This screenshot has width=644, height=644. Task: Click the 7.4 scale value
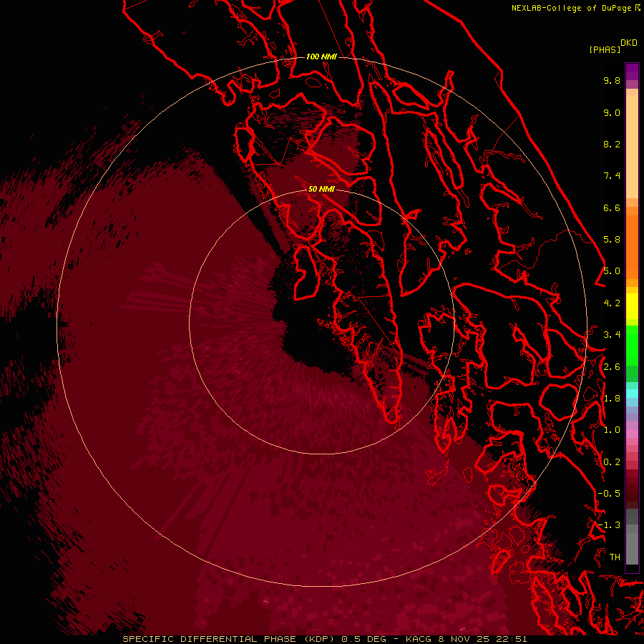tap(612, 176)
